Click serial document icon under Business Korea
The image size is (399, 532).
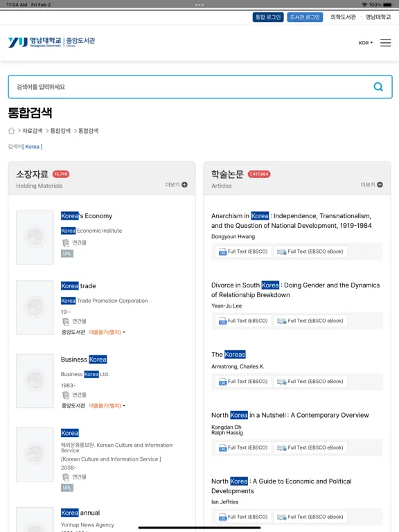coord(66,395)
